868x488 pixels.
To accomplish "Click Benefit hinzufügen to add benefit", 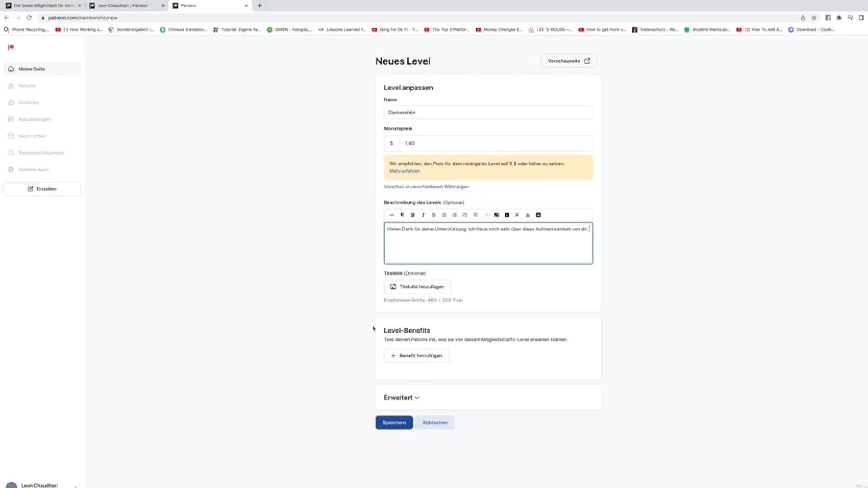I will 416,355.
